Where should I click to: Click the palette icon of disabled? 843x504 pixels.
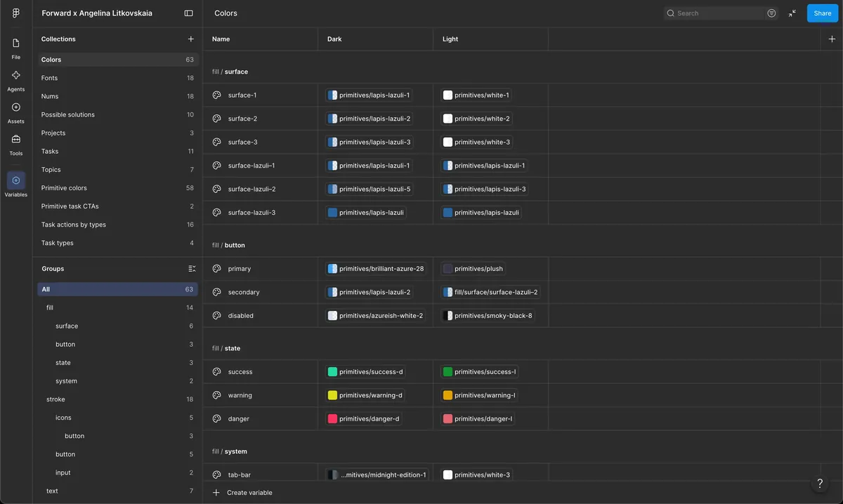216,316
